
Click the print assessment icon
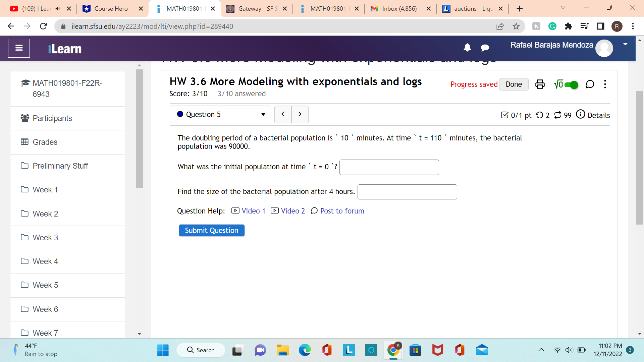point(540,84)
